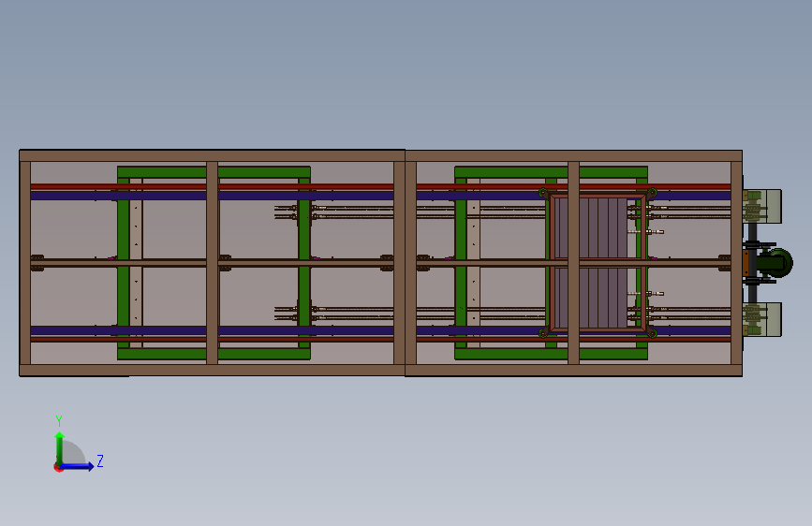
Task: Click the Z label of the coordinate triad
Action: (x=100, y=460)
